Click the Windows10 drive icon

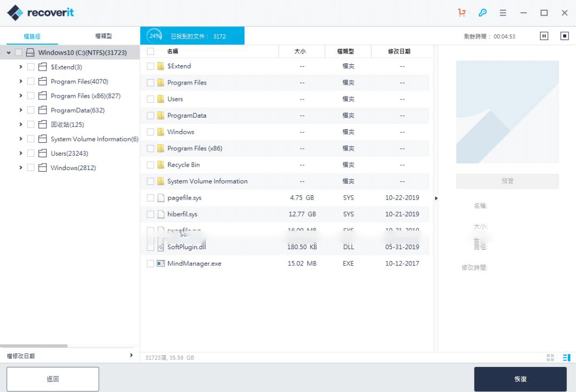pyautogui.click(x=30, y=52)
